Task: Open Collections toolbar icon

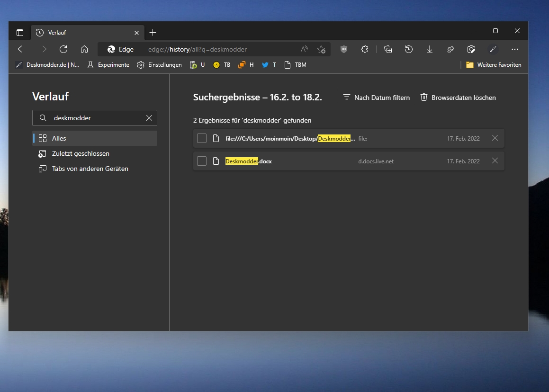Action: point(388,49)
